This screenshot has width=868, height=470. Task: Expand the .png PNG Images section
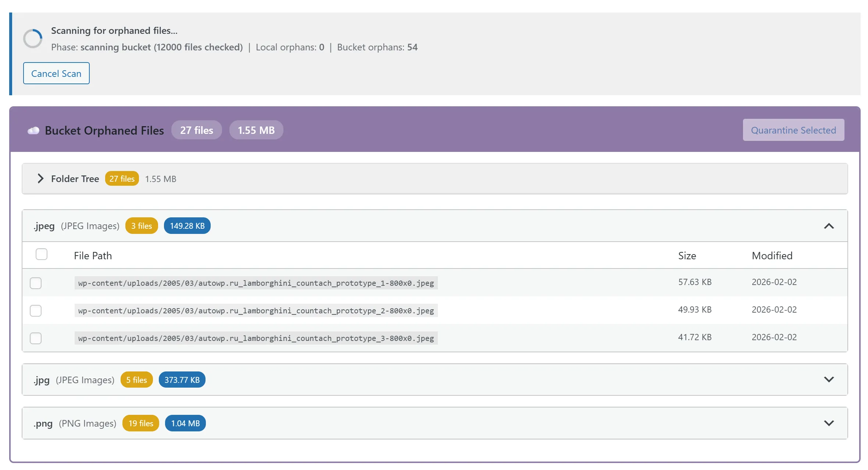829,423
